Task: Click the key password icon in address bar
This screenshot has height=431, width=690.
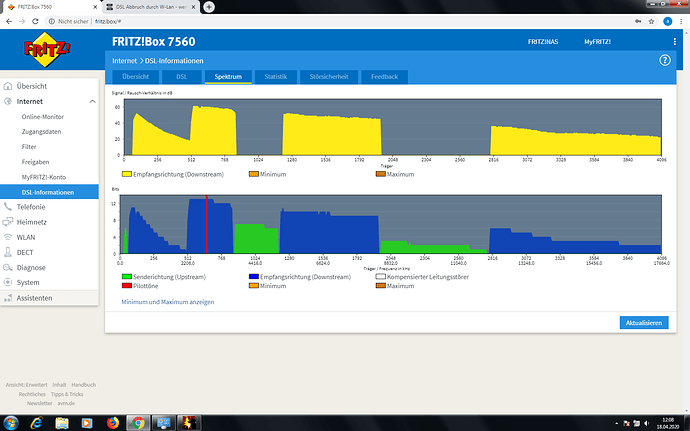Action: [x=638, y=21]
